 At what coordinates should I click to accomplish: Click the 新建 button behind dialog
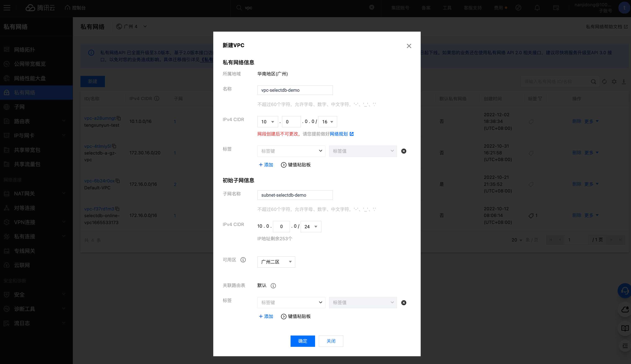pos(93,81)
